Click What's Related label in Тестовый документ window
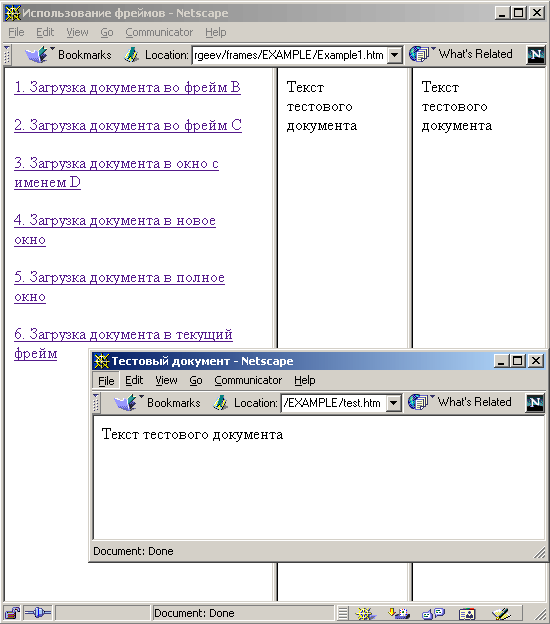The image size is (550, 624). pyautogui.click(x=475, y=402)
